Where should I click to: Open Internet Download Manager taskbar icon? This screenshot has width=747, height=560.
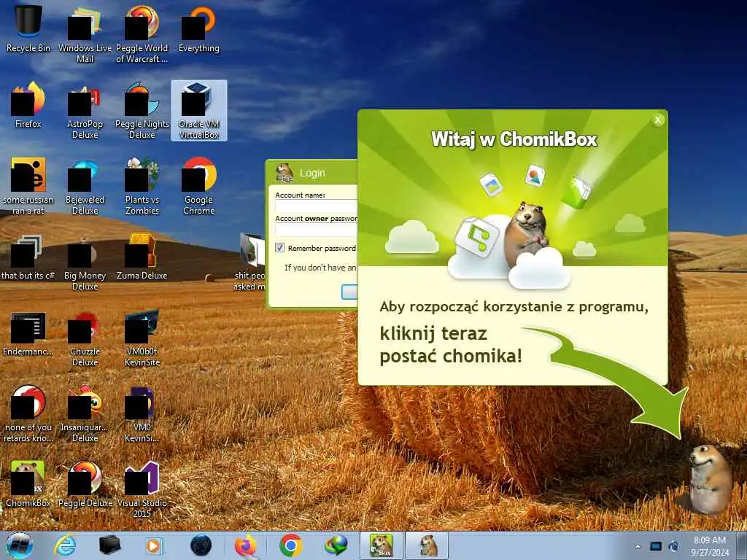click(x=336, y=545)
